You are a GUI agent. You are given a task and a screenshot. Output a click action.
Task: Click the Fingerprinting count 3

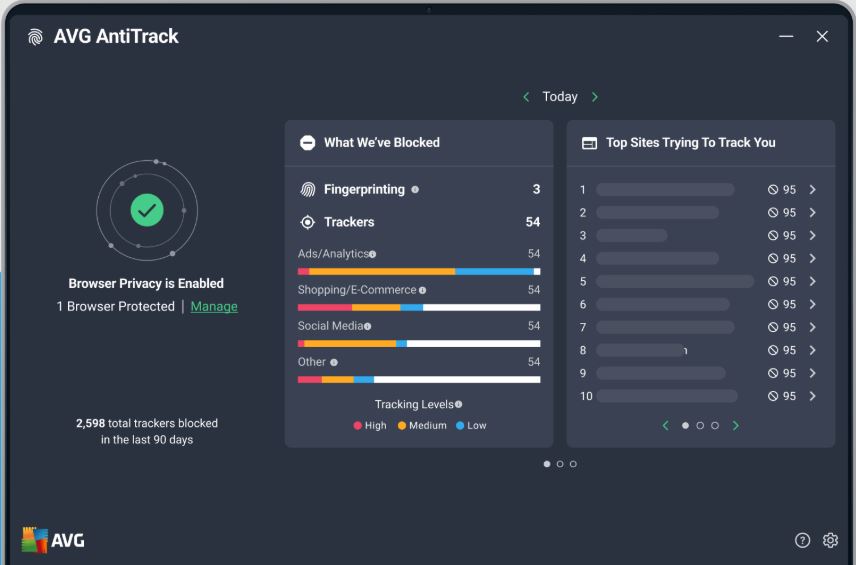[x=536, y=189]
